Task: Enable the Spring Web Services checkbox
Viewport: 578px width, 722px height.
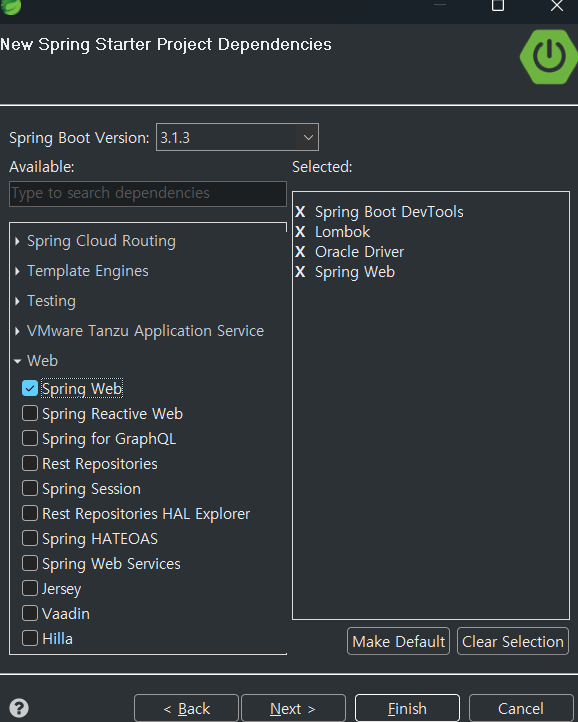Action: pyautogui.click(x=30, y=563)
